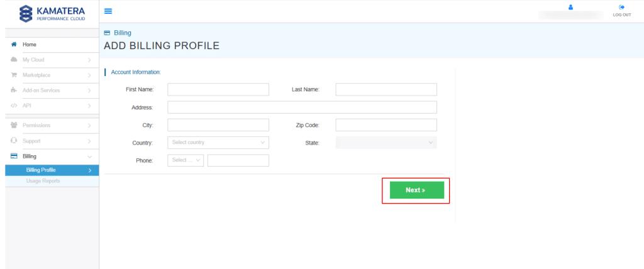Select the API menu item
Viewport: 644px width, 269px height.
coord(52,106)
